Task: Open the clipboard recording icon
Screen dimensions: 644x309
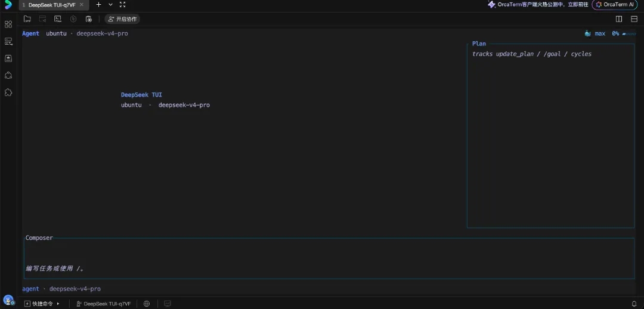Action: [89, 19]
